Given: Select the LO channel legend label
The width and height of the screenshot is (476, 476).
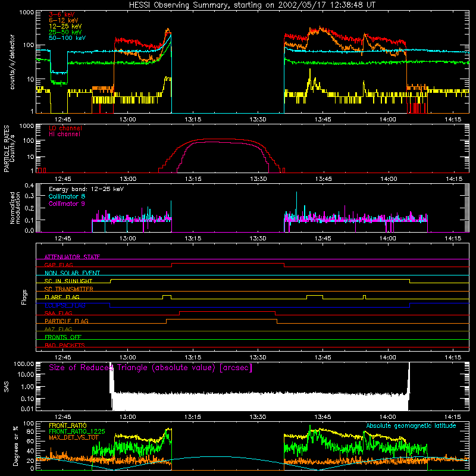Looking at the screenshot, I should tap(65, 128).
